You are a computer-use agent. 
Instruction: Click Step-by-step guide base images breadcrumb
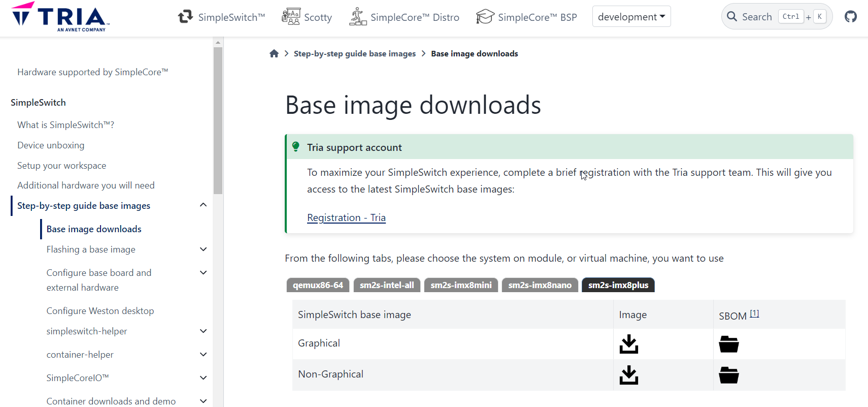pyautogui.click(x=354, y=53)
